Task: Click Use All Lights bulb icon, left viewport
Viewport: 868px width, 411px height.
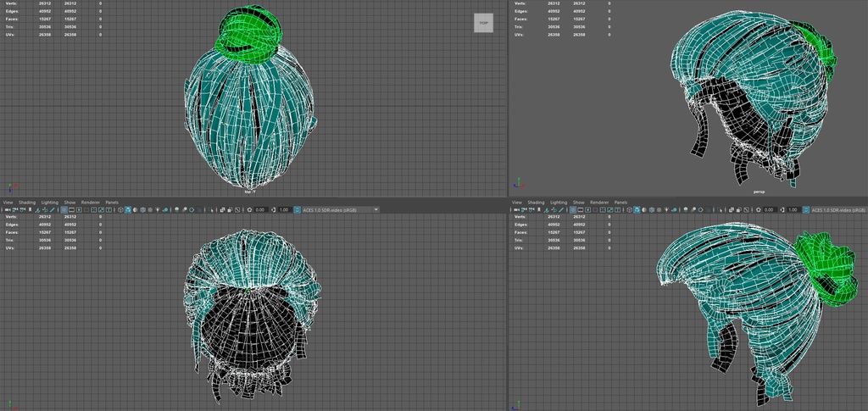Action: [157, 209]
